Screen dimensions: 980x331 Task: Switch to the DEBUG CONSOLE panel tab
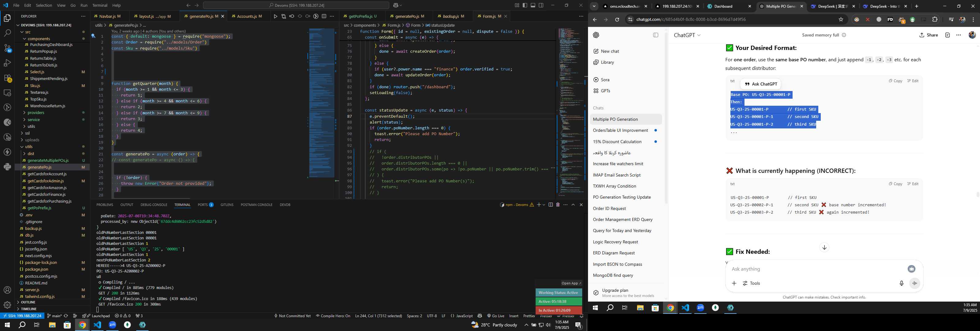point(154,205)
